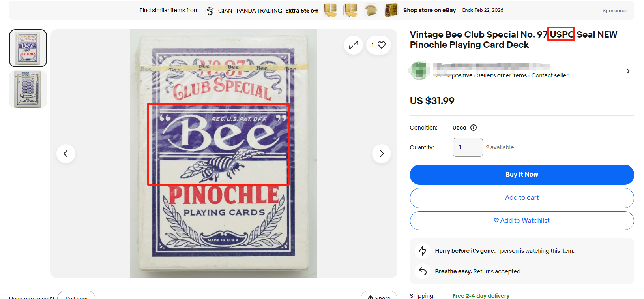Click the Quantity input field
Screen dimensions: 644x299
point(468,147)
